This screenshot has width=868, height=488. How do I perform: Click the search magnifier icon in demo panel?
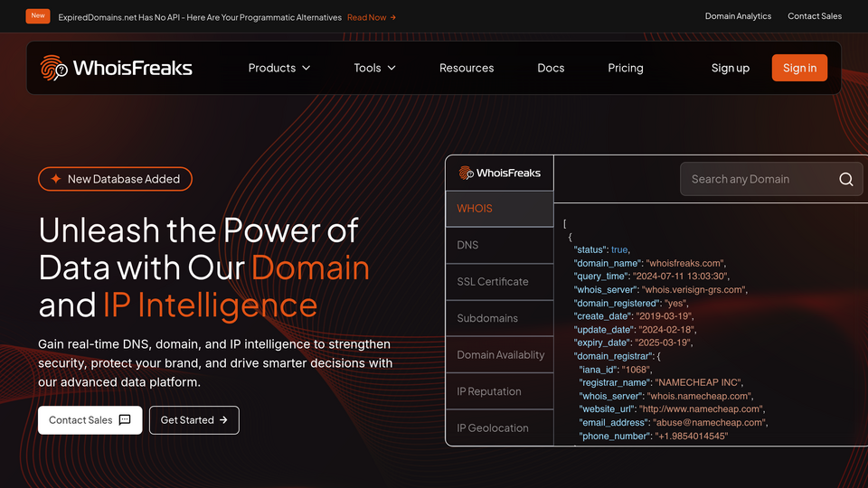[x=846, y=179]
